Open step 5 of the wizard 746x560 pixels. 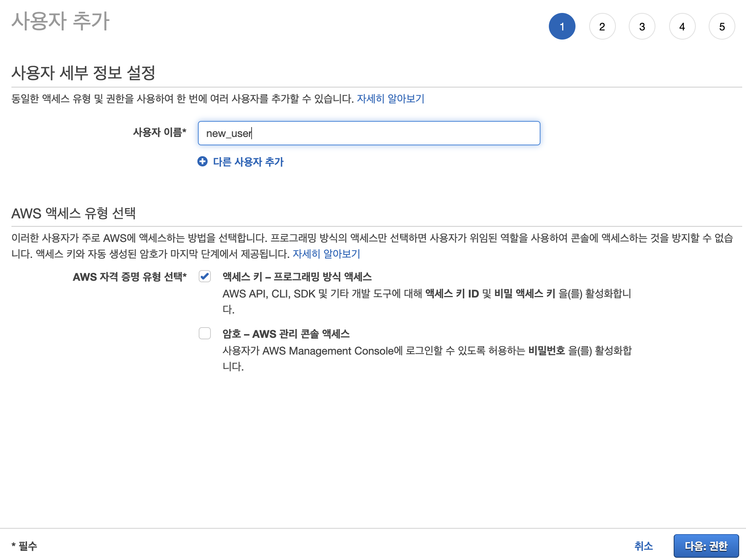click(722, 27)
